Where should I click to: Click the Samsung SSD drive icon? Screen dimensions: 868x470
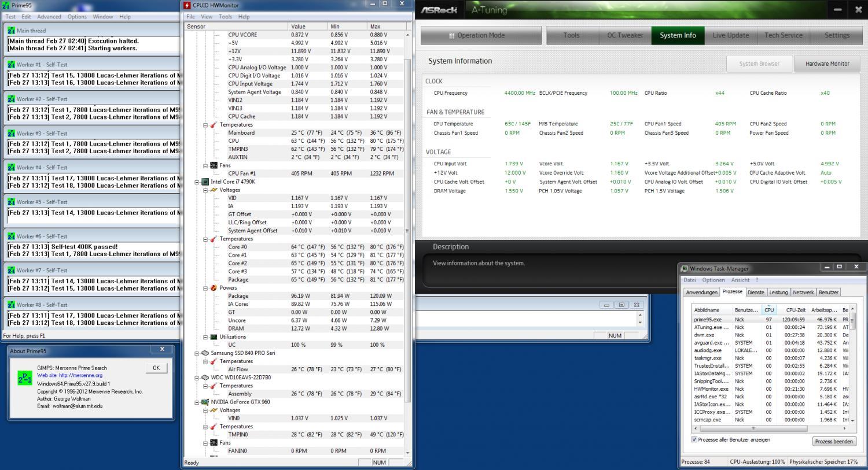[x=205, y=353]
